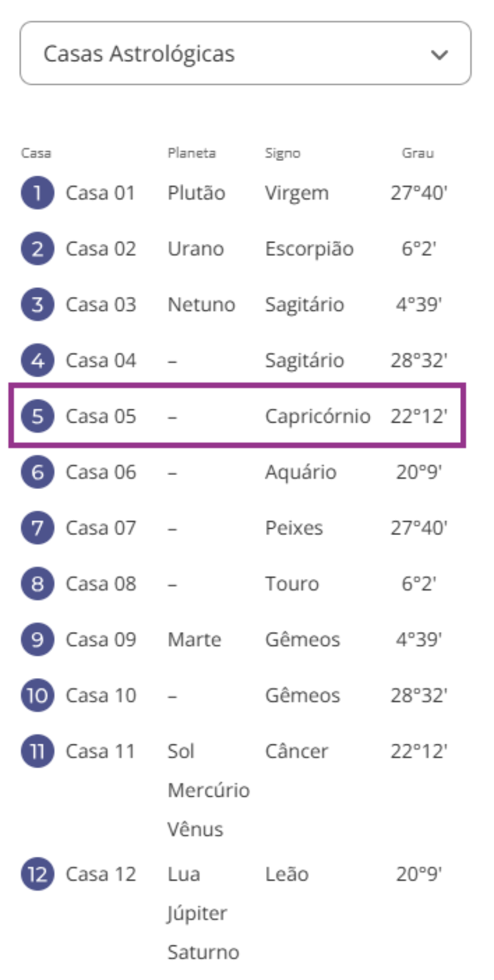
Task: Click the Saturno planet entry
Action: click(x=203, y=953)
